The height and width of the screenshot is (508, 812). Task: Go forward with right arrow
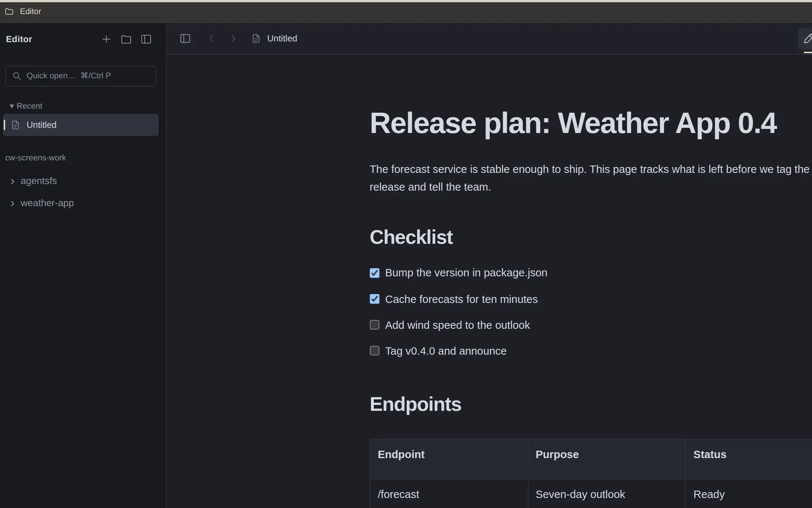(x=233, y=38)
